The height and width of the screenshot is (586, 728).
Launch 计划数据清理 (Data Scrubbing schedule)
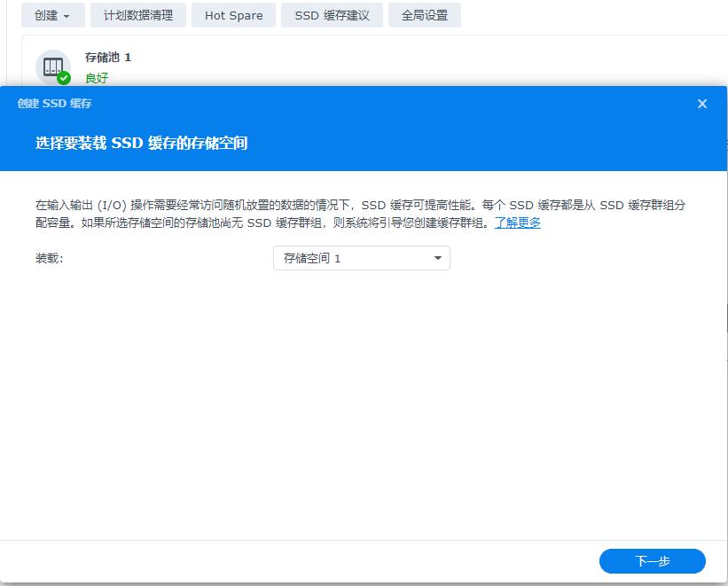[x=137, y=15]
